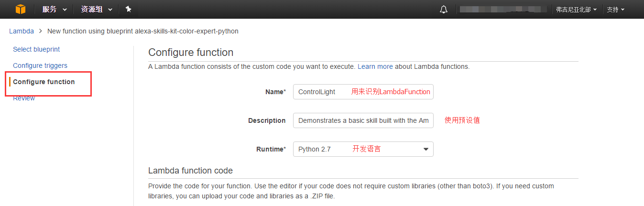Viewport: 644px width, 206px height.
Task: Focus the Description text field
Action: [x=363, y=120]
